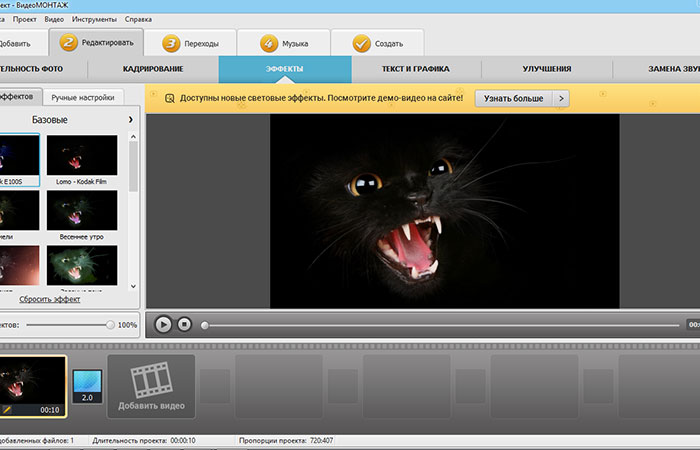This screenshot has height=450, width=700.
Task: Click the info icon in yellow banner
Action: tap(170, 98)
